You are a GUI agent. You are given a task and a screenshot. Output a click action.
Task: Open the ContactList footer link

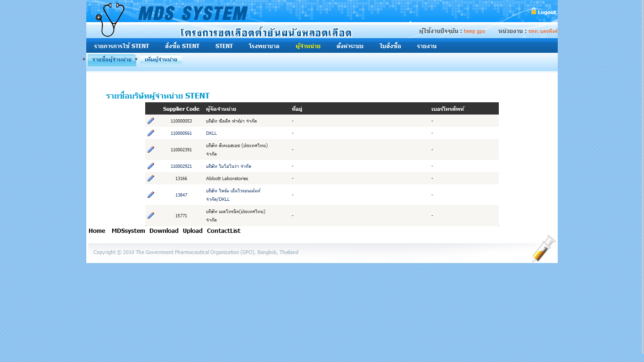pos(223,231)
